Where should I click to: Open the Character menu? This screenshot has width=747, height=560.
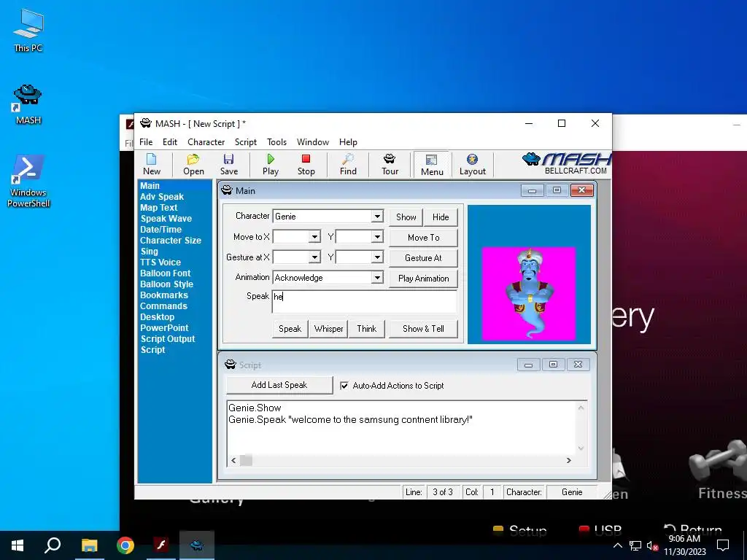pyautogui.click(x=206, y=142)
